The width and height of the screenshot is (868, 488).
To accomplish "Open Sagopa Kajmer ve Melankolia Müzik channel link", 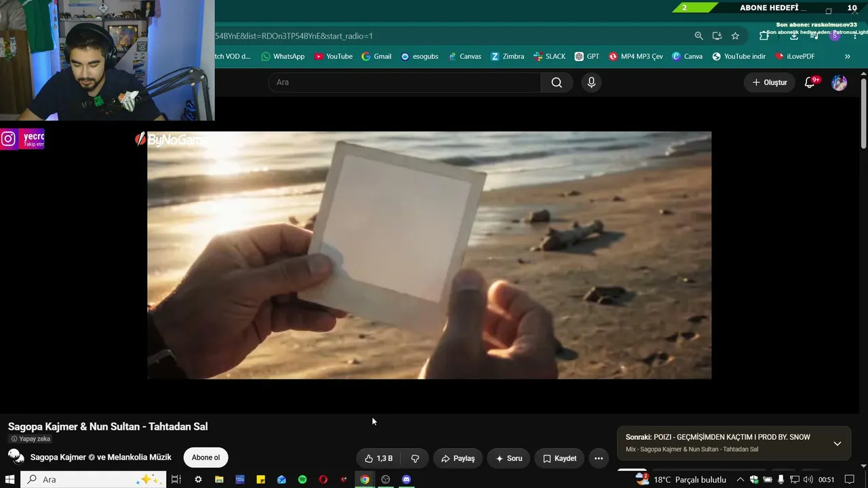I will [101, 457].
